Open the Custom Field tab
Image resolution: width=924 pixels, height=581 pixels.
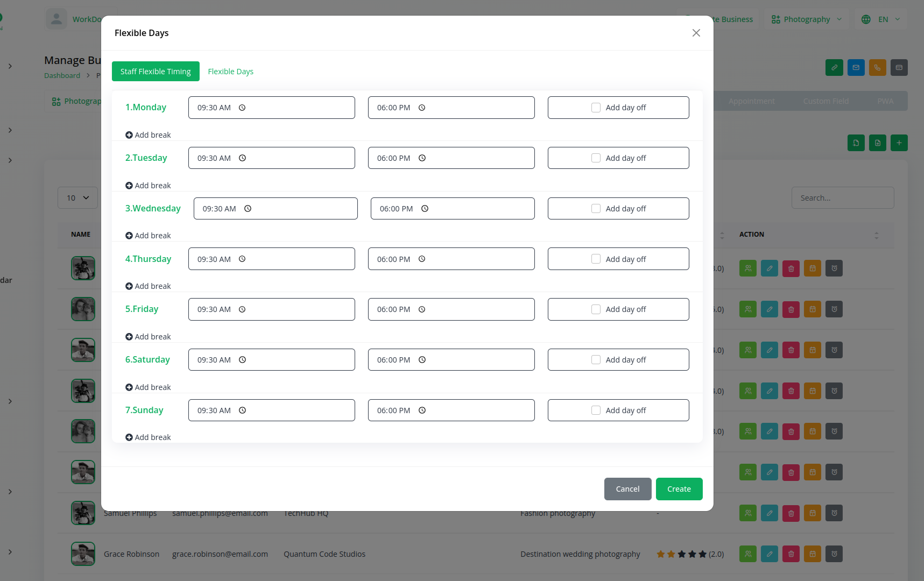pyautogui.click(x=826, y=101)
